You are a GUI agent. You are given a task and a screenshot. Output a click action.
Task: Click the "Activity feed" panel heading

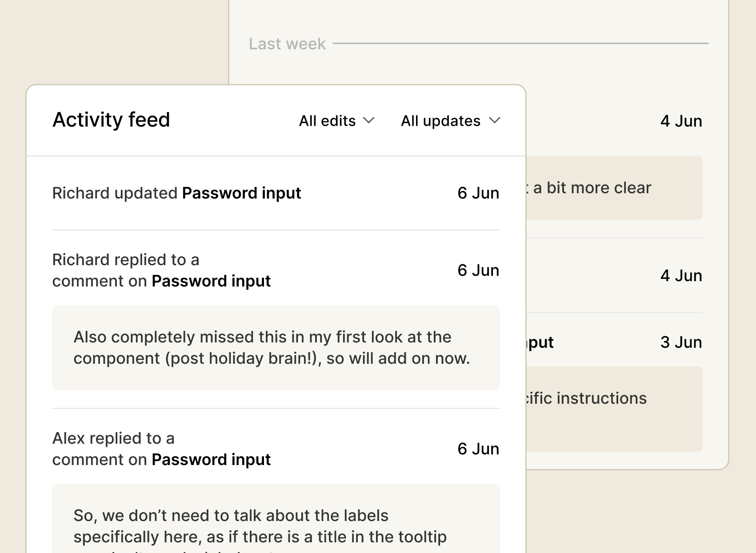pyautogui.click(x=111, y=120)
